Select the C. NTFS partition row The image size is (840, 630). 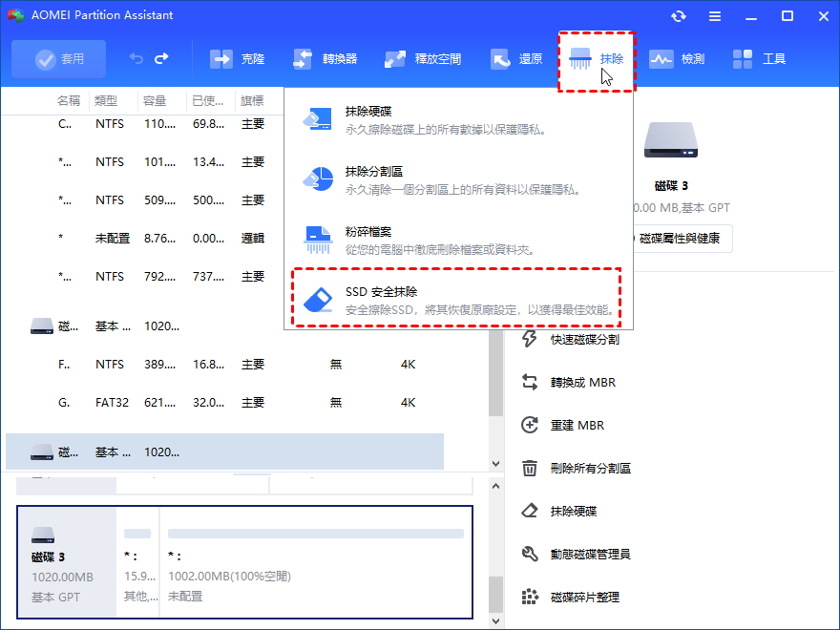[x=145, y=124]
